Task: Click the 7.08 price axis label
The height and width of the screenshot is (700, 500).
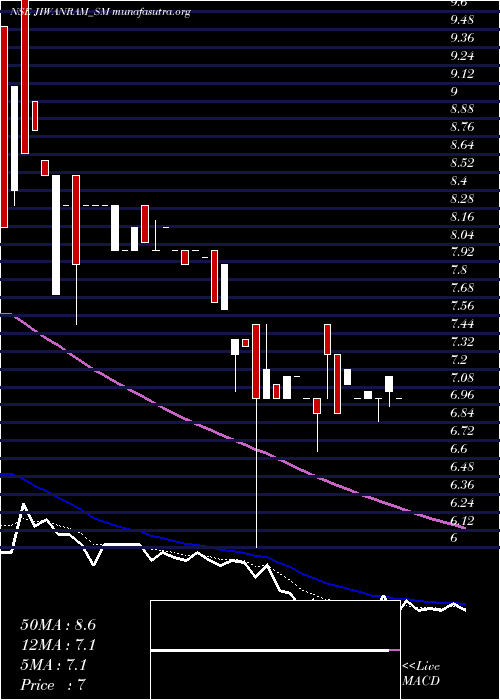Action: 462,378
